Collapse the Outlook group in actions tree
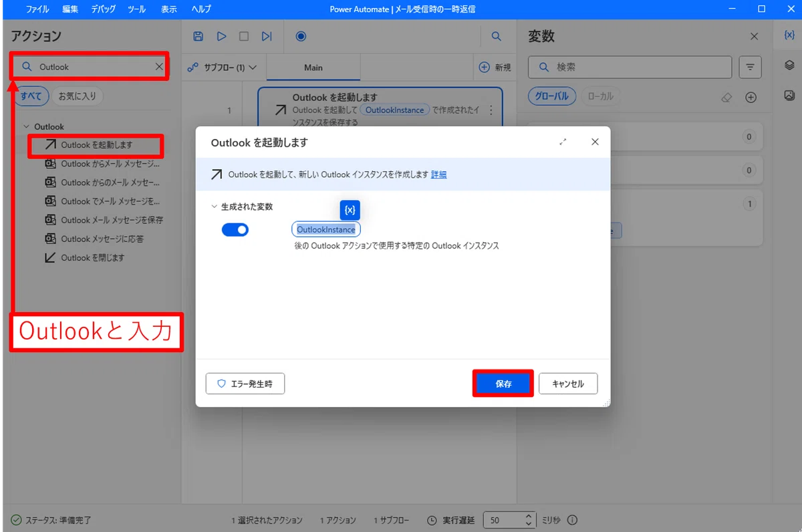The image size is (802, 532). click(26, 127)
